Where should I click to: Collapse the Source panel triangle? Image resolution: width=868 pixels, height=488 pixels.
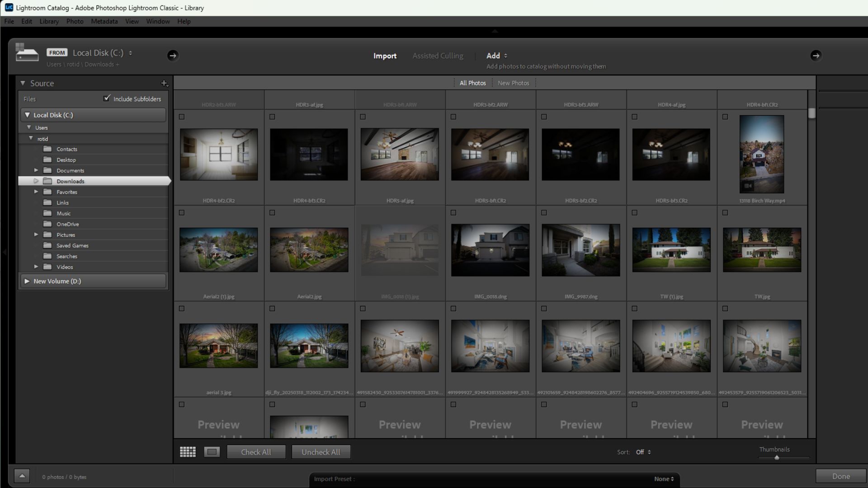pos(23,83)
